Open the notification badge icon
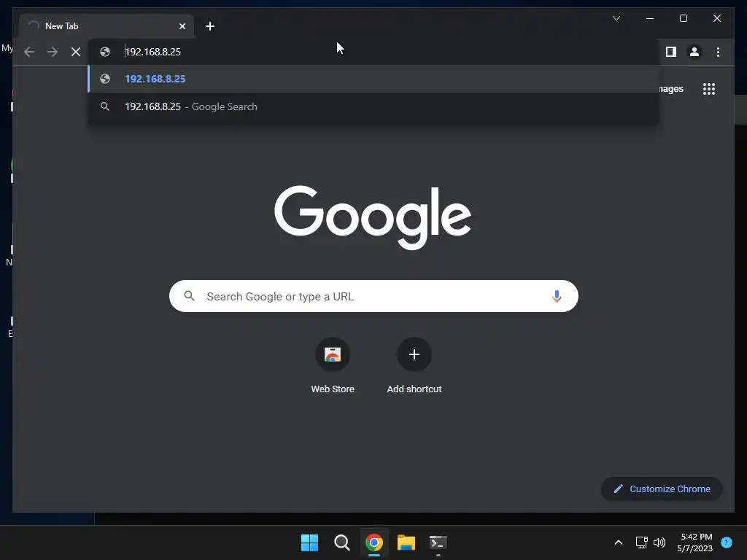 pos(727,542)
